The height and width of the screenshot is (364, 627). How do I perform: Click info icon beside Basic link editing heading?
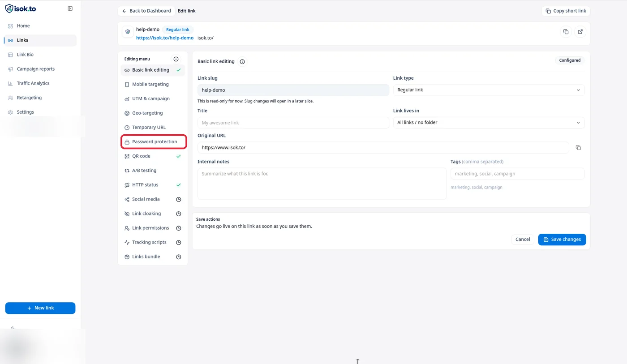(x=242, y=62)
